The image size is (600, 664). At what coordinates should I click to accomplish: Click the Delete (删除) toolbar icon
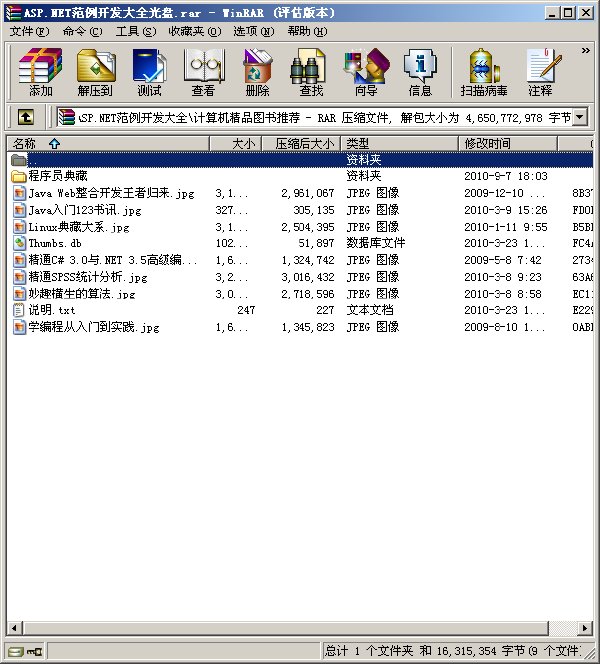tap(257, 72)
